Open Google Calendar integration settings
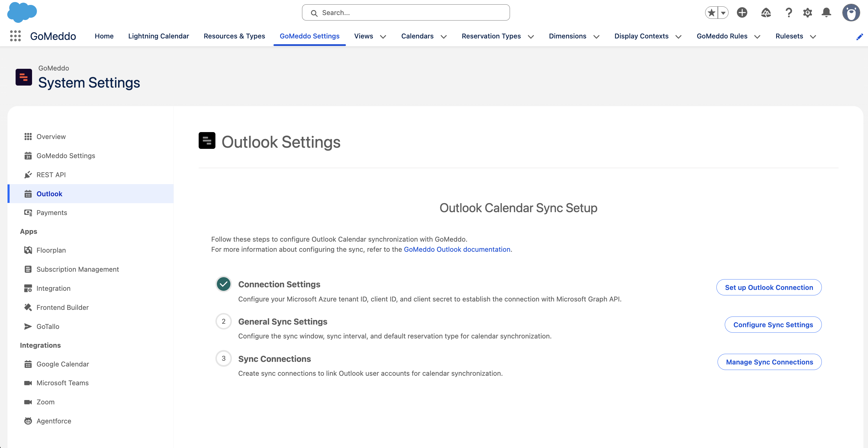This screenshot has height=448, width=868. point(90,364)
